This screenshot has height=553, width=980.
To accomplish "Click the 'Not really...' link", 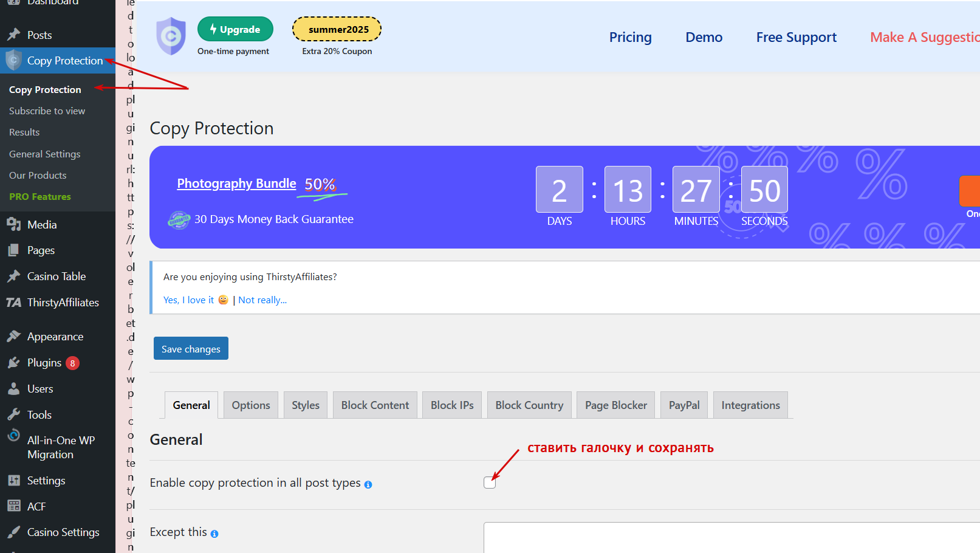I will coord(262,300).
